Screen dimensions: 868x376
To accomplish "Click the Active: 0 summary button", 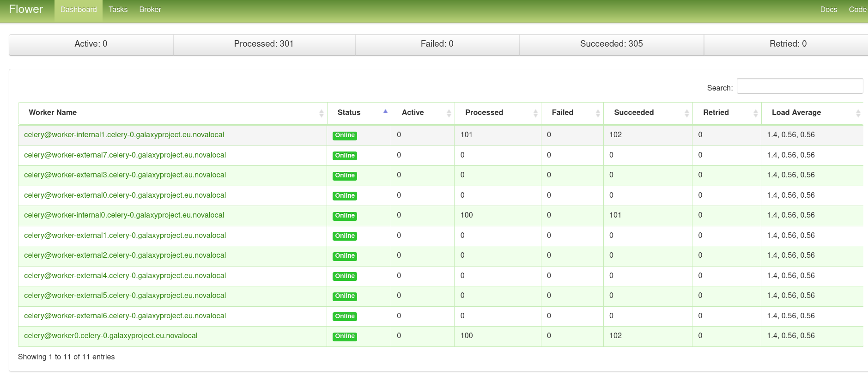I will [x=91, y=44].
